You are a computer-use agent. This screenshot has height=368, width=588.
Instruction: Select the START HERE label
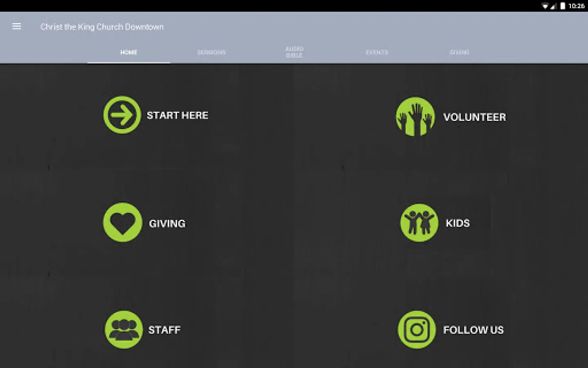[x=178, y=115]
